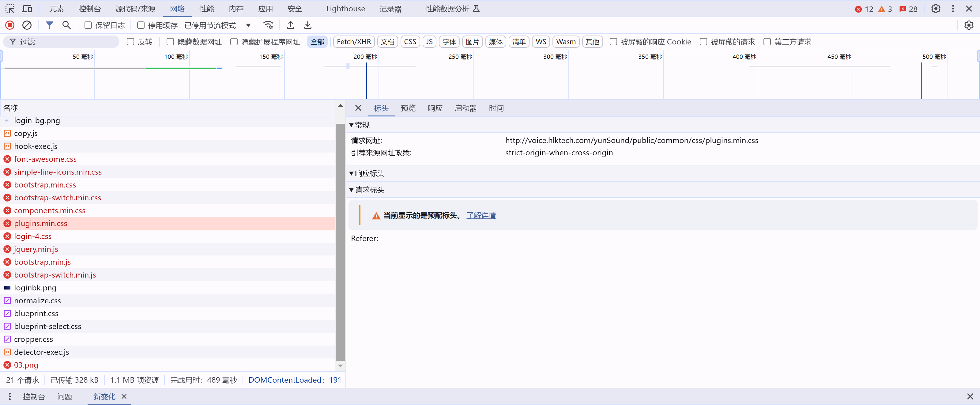Click image icon beside loginbk.png

(x=7, y=288)
